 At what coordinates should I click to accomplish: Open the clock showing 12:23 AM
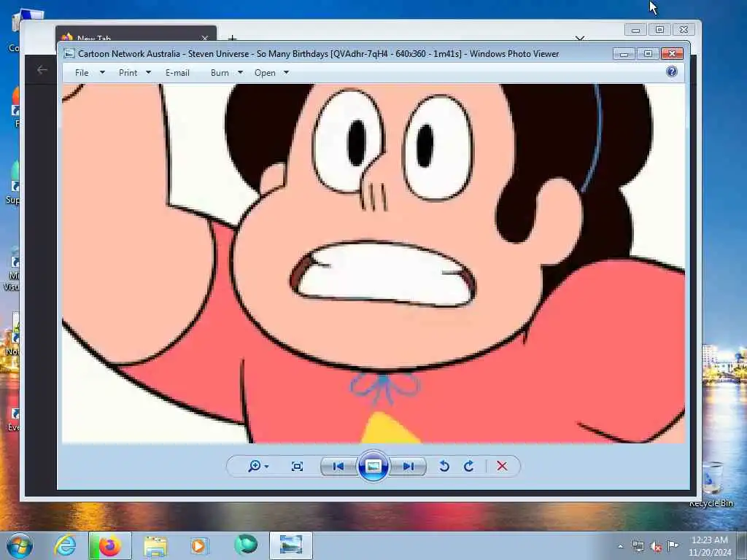pyautogui.click(x=709, y=545)
